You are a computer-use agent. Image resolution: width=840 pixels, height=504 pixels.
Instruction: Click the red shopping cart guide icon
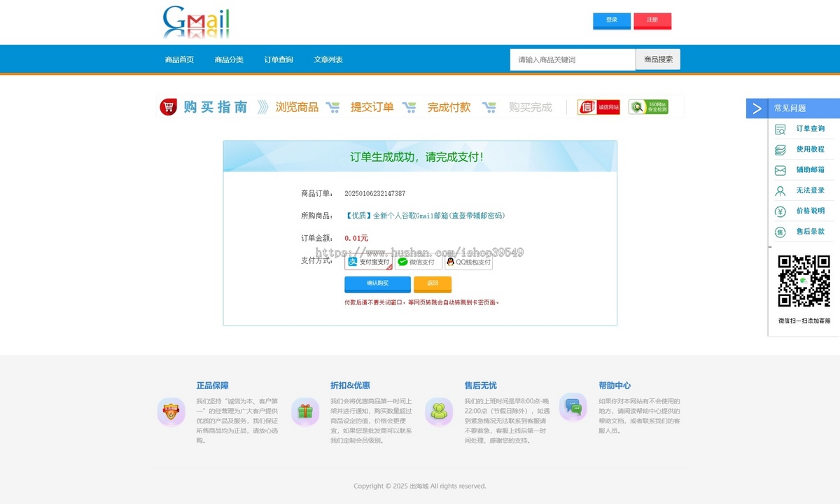coord(168,107)
